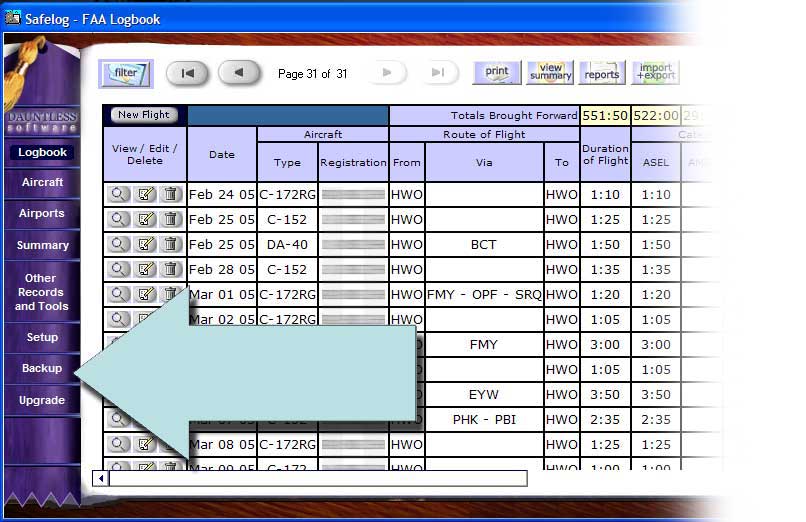Click the horizontal scrollbar track
This screenshot has width=806, height=522.
click(x=318, y=478)
